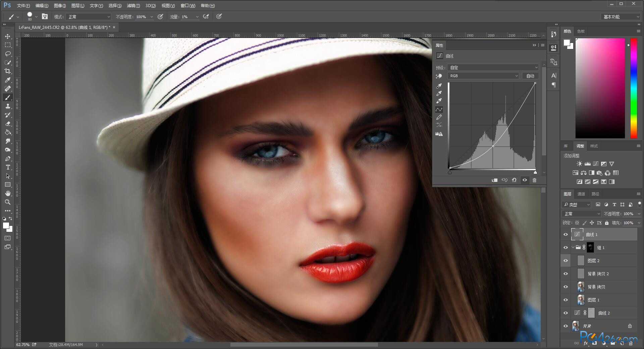The width and height of the screenshot is (644, 349).
Task: Open the brush preset picker arrow
Action: pyautogui.click(x=36, y=17)
